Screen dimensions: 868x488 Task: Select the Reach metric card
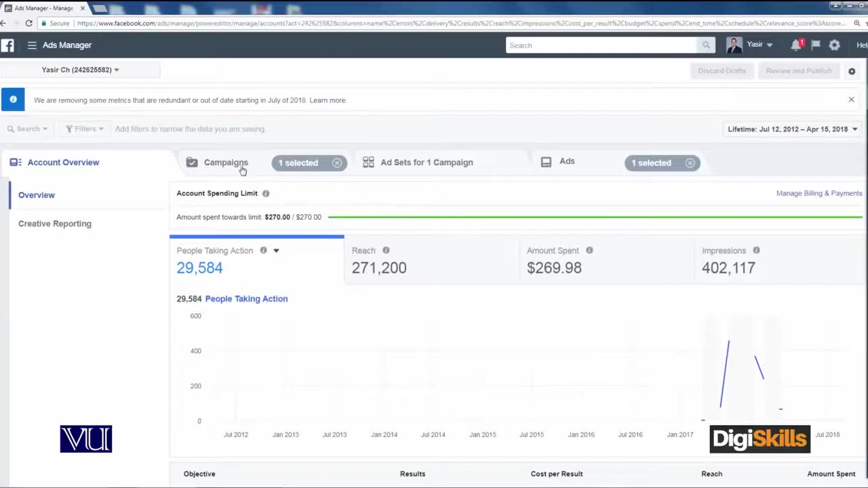click(431, 260)
